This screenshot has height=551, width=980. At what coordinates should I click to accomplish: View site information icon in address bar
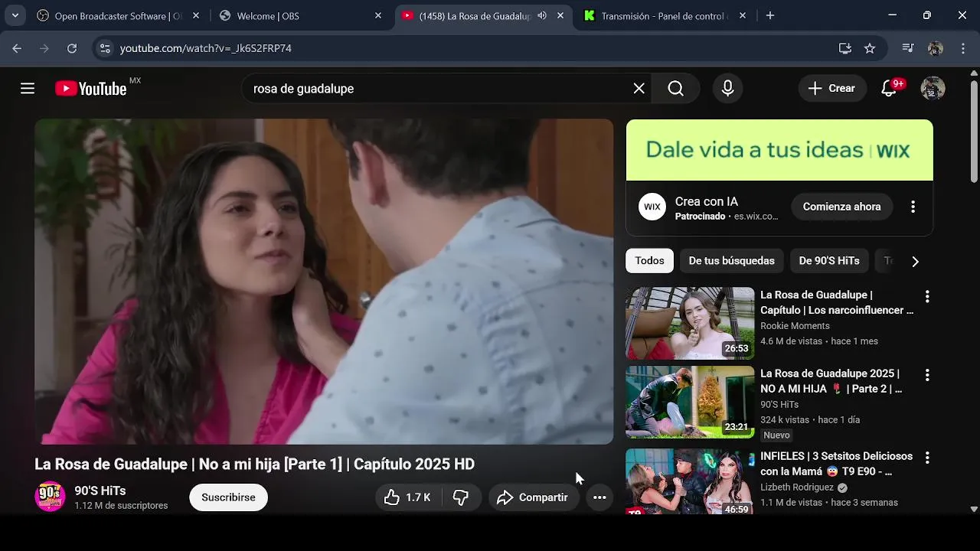[x=105, y=48]
